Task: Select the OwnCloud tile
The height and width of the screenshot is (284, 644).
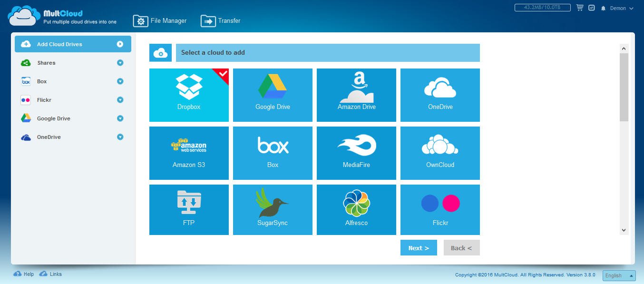Action: [440, 153]
